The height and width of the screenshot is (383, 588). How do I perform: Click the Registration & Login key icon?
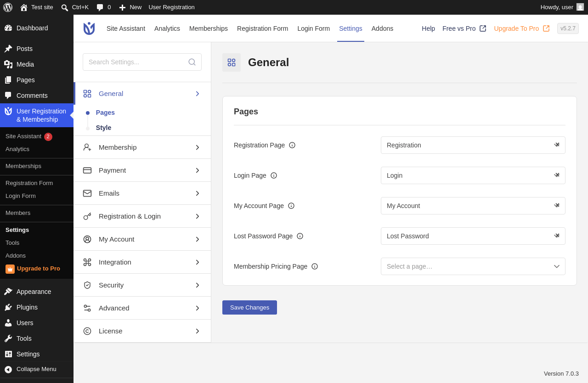[87, 216]
